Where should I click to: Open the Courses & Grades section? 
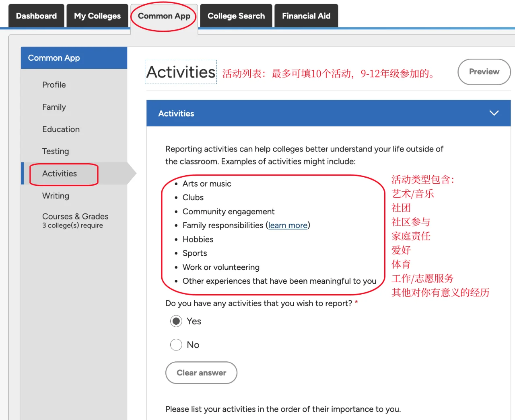(x=75, y=216)
